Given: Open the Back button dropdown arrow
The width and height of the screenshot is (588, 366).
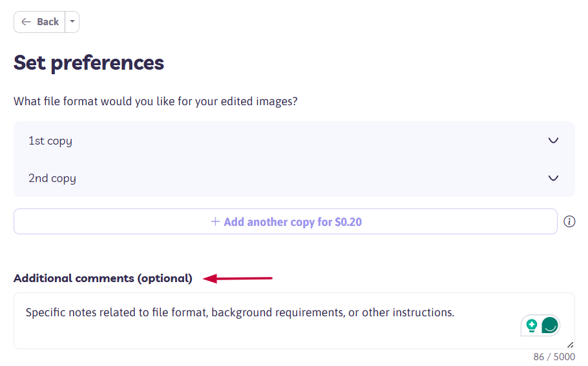Looking at the screenshot, I should 72,22.
